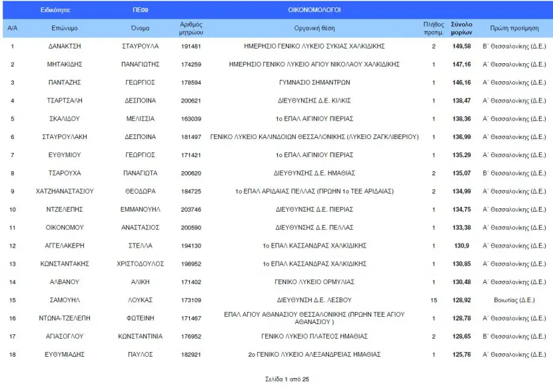Select ΓΥΜΝΑΣΙΟ ΣΗΜΑΝΤΡΩΝ cell

(x=314, y=83)
